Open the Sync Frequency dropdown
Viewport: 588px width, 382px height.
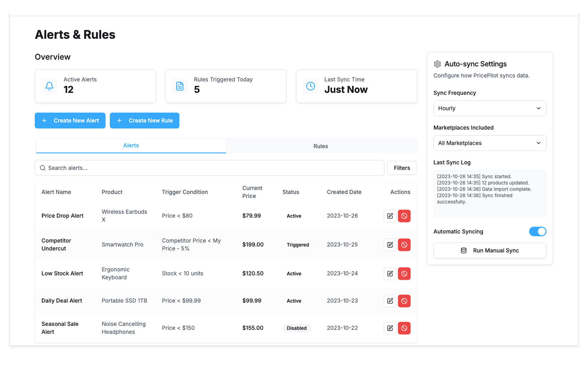pyautogui.click(x=489, y=108)
